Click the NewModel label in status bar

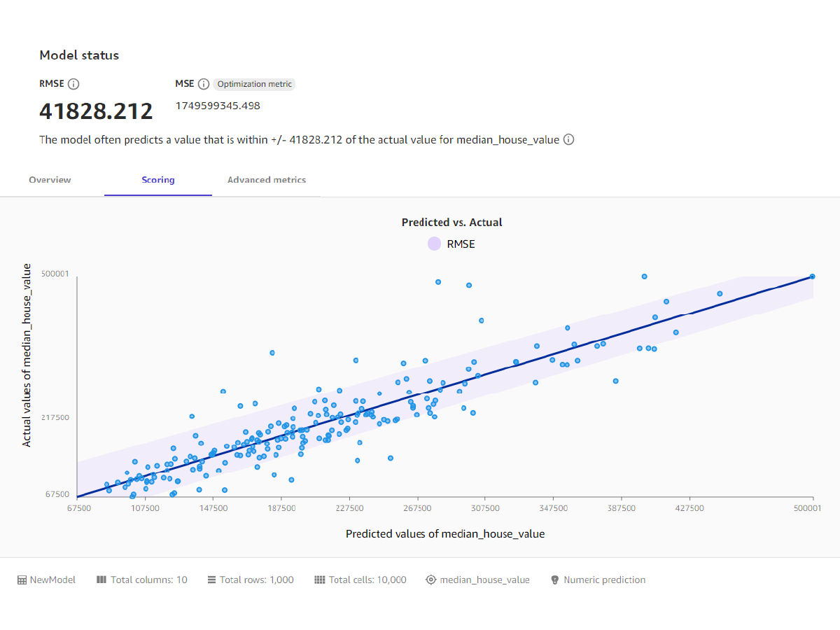tap(52, 580)
